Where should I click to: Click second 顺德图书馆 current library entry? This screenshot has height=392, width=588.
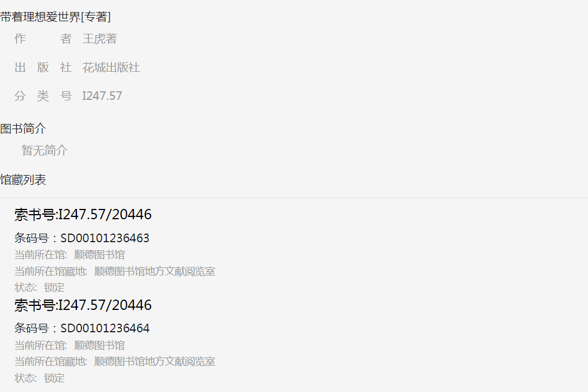pos(99,345)
